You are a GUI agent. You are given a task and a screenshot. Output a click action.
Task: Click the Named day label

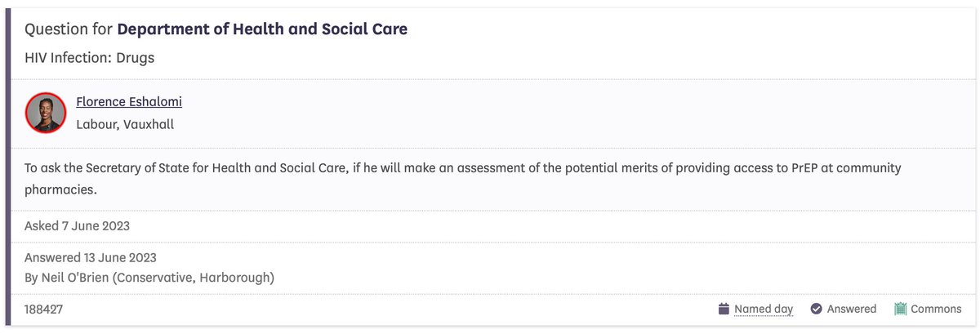tap(764, 309)
